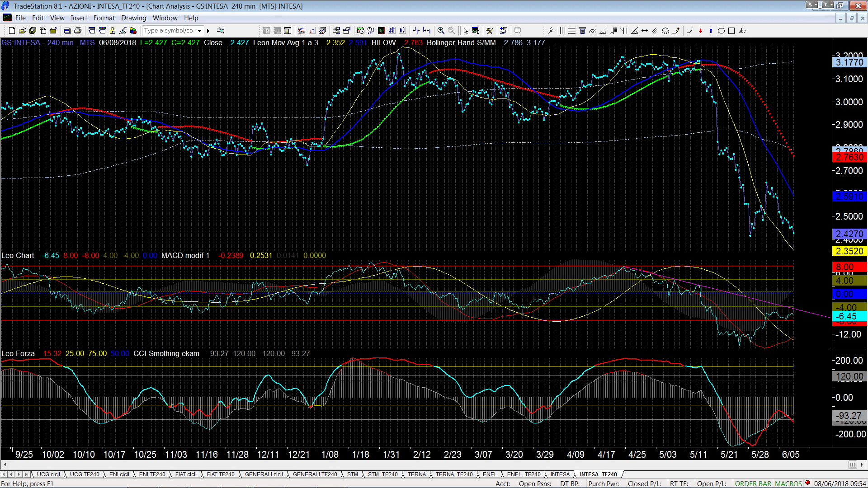Switch to the ENI cicli tab

119,474
